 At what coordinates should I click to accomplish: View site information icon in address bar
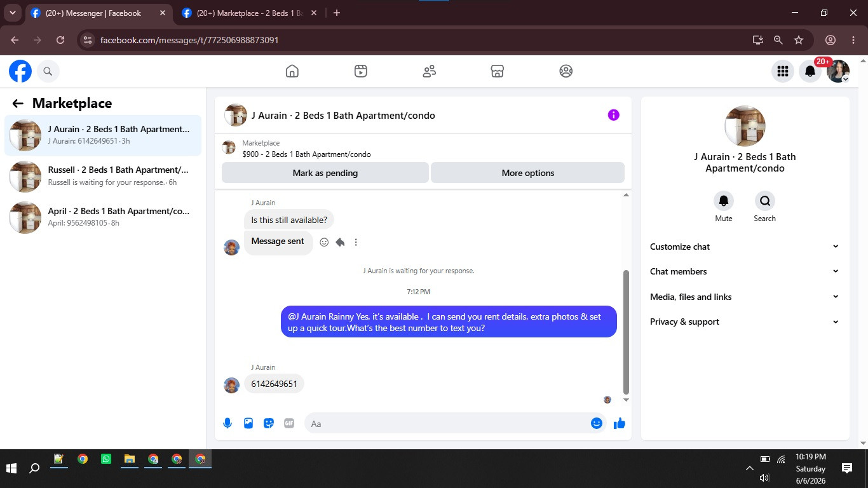click(x=88, y=40)
